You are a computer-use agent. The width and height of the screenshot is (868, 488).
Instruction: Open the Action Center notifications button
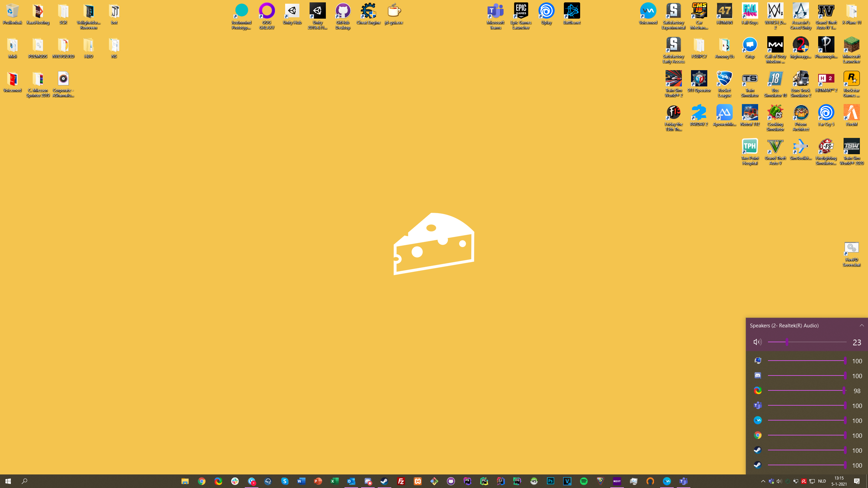[857, 481]
